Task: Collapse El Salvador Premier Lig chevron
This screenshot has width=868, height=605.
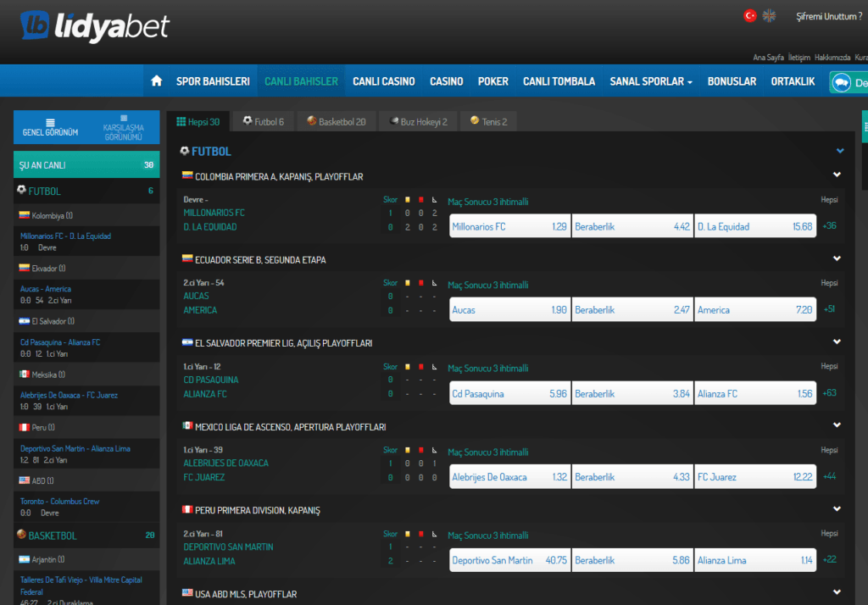Action: [x=837, y=342]
